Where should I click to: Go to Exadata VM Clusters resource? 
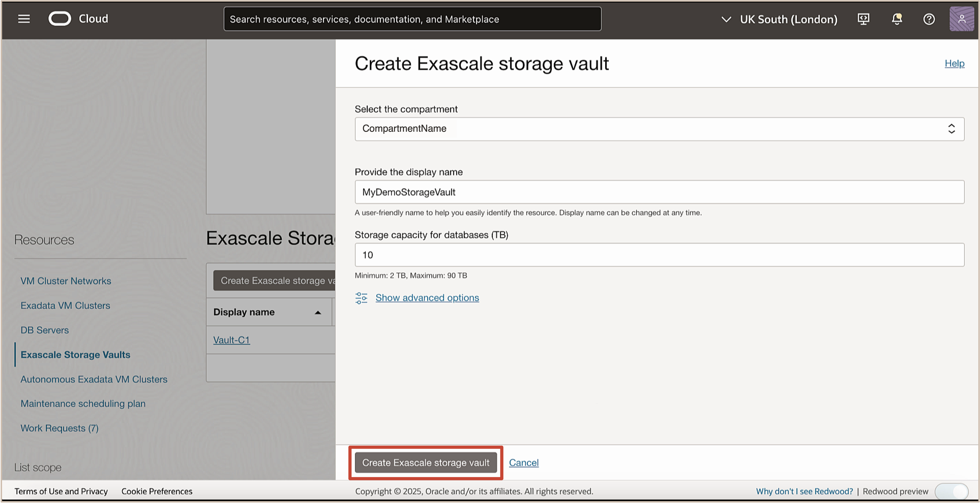(65, 306)
